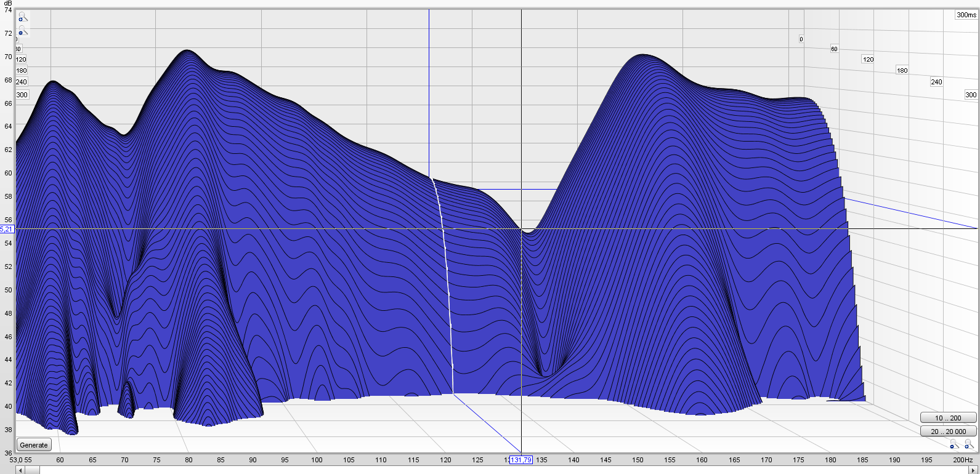The height and width of the screenshot is (474, 980).
Task: Click the 5,21 level cursor readout
Action: tap(7, 229)
